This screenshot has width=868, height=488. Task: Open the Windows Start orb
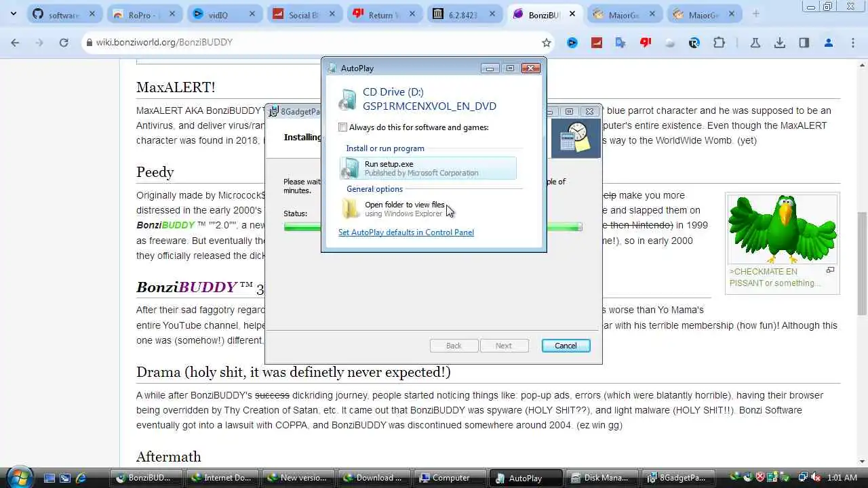19,477
